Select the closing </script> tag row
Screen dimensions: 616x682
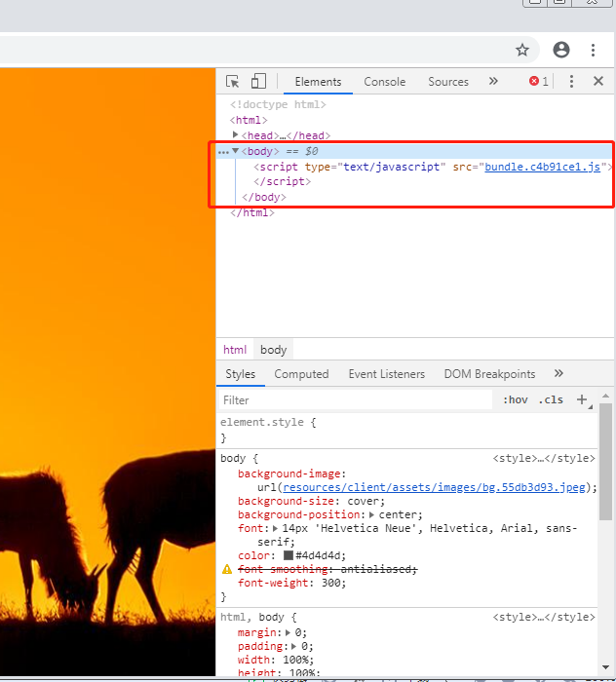[283, 181]
